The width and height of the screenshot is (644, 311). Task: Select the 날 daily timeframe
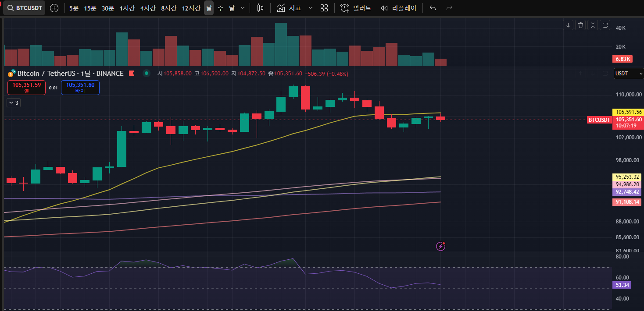click(209, 8)
